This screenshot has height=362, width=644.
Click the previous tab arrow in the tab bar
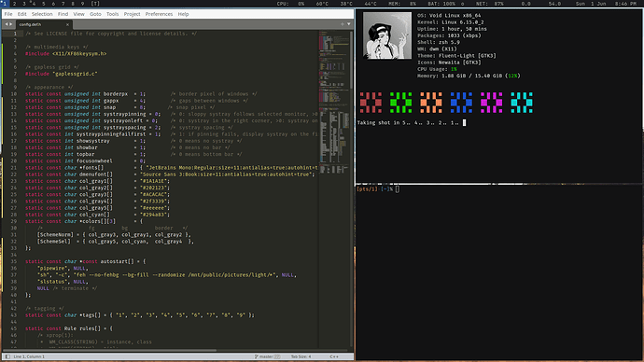pyautogui.click(x=7, y=24)
